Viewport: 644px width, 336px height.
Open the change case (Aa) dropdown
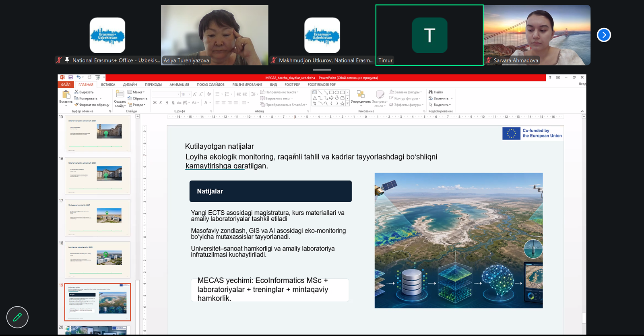pos(195,103)
